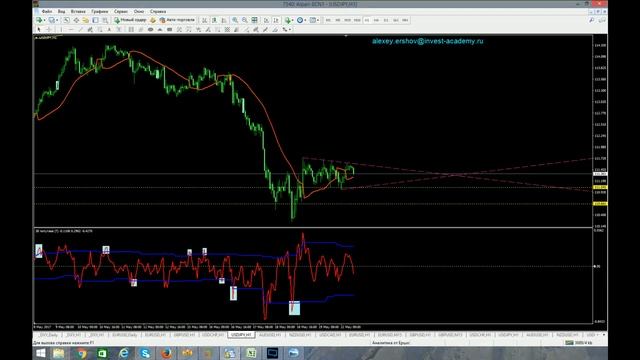Screen dimensions: 640x360
Task: Switch timeframe to M5
Action: point(338,20)
